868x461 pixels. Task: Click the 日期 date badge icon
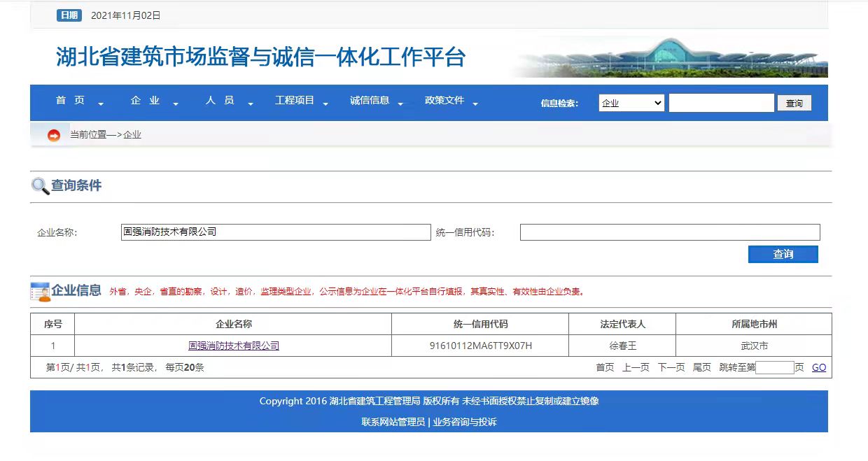[x=69, y=14]
